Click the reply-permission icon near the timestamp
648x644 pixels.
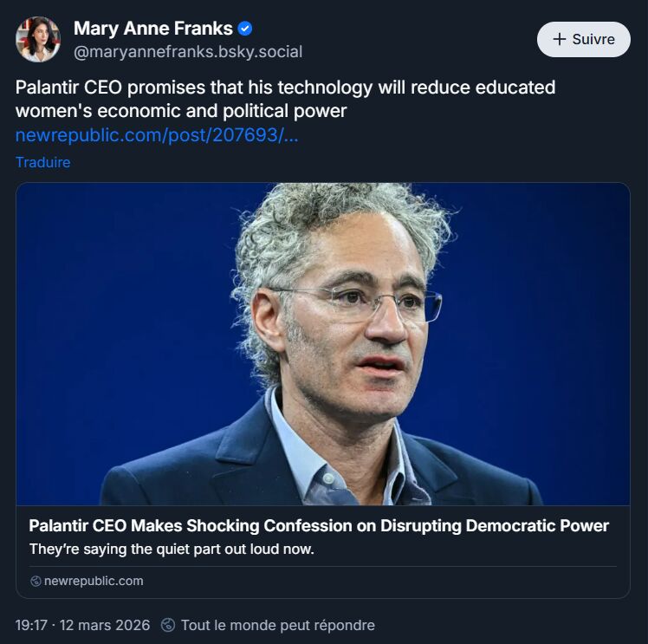click(168, 625)
